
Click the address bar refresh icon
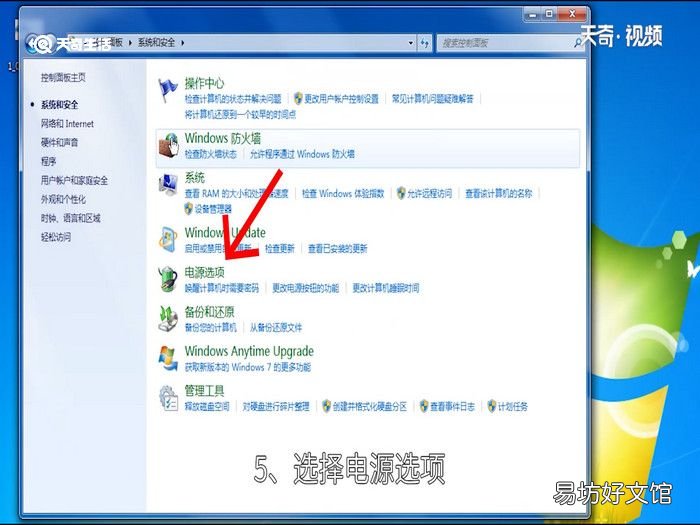pos(425,43)
